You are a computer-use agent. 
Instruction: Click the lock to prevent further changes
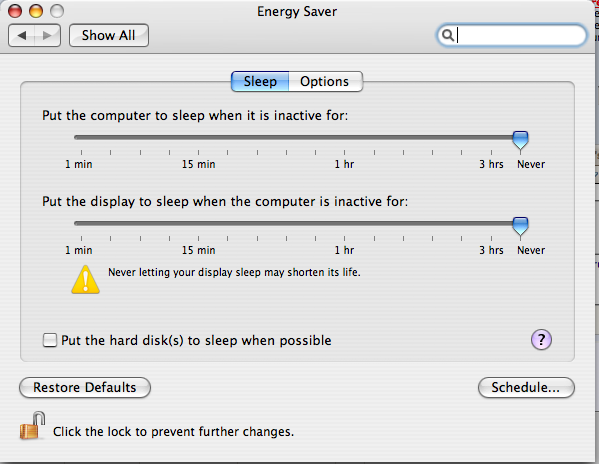point(32,426)
